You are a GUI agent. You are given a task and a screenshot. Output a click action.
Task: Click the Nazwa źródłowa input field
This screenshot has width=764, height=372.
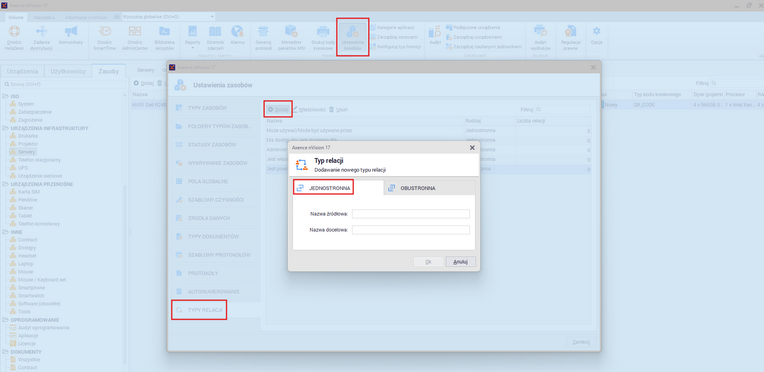click(x=411, y=214)
